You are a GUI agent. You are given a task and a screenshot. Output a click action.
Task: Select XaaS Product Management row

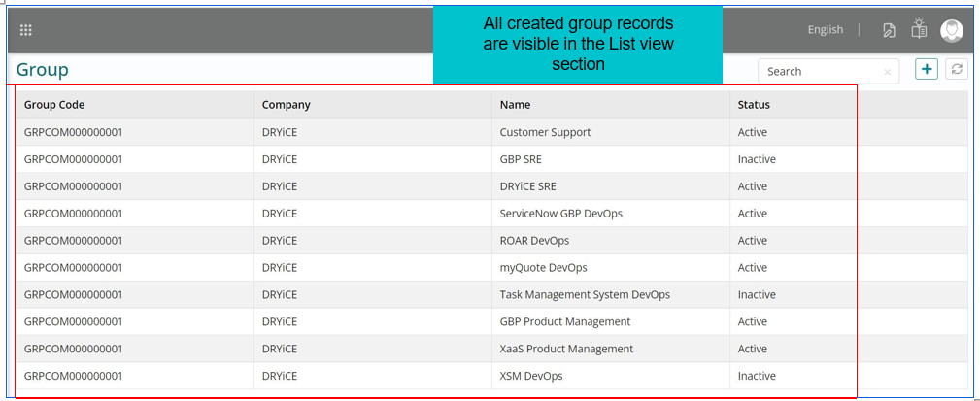565,350
